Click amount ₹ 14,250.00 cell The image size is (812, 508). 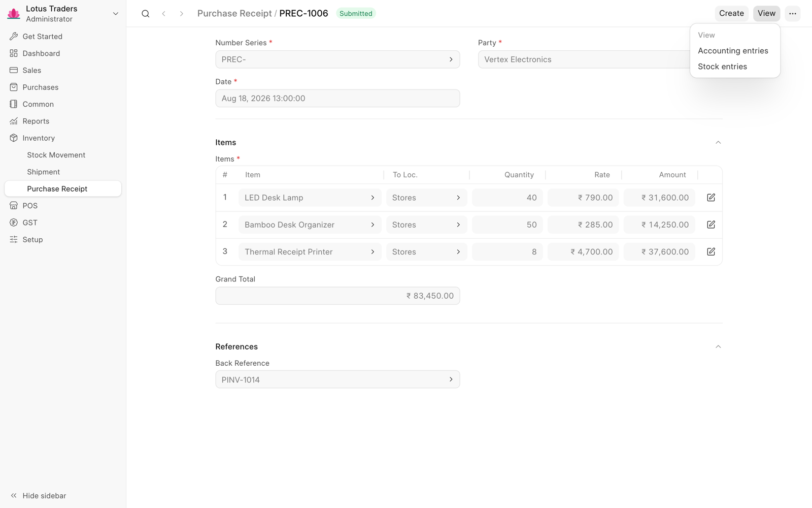(659, 225)
